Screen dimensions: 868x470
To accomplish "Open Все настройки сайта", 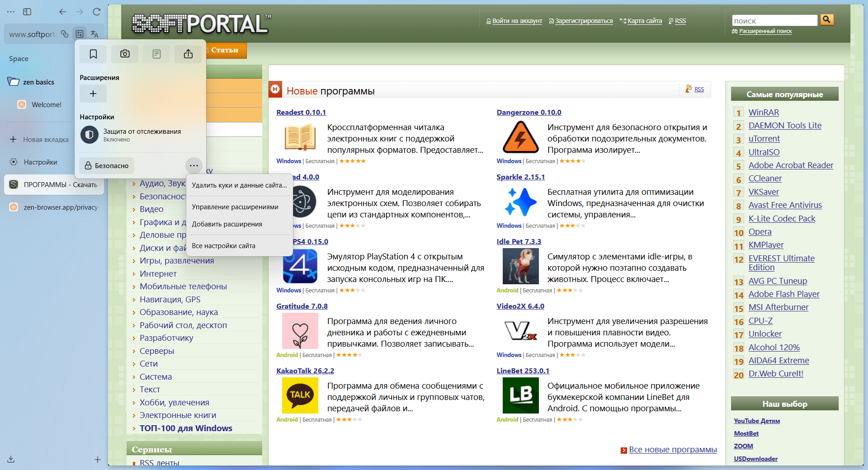I will pyautogui.click(x=239, y=246).
